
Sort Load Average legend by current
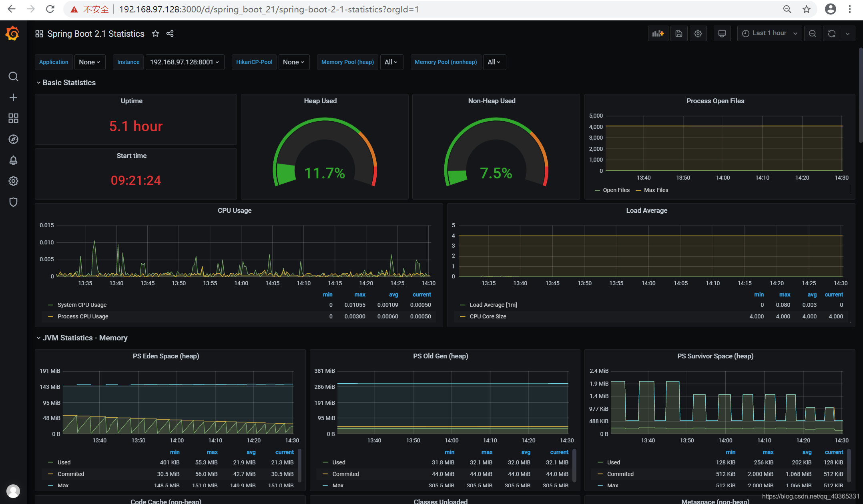click(834, 295)
